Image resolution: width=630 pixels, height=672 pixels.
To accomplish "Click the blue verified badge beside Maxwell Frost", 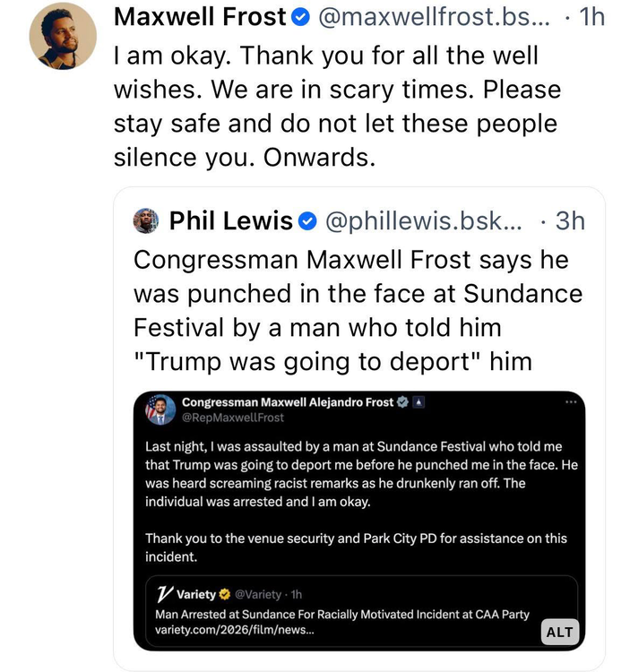I will 302,17.
